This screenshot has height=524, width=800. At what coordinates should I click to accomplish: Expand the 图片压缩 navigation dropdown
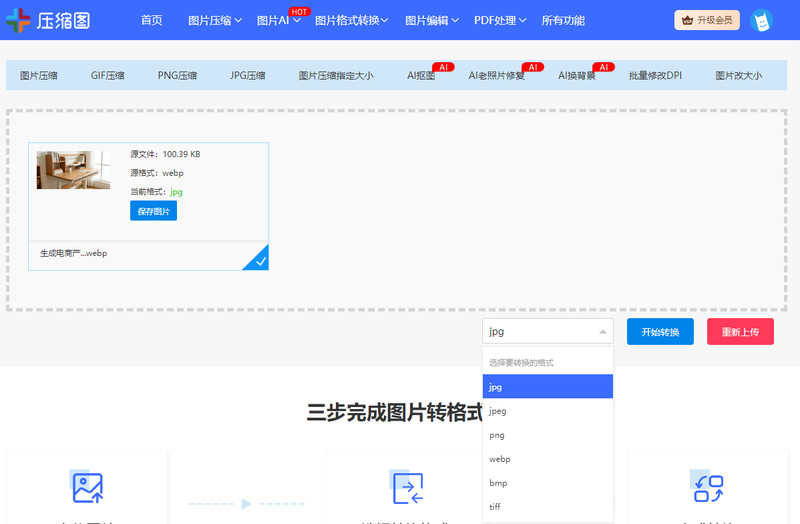214,20
